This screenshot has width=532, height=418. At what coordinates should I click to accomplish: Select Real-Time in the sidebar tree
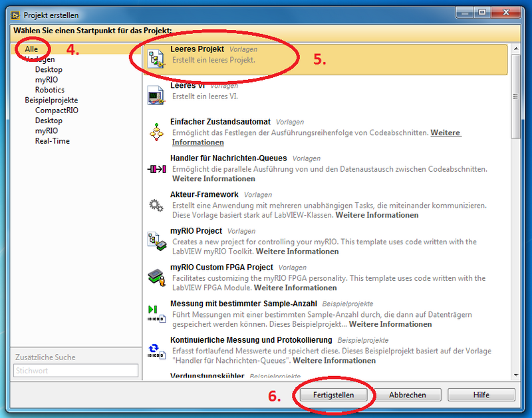pos(53,141)
